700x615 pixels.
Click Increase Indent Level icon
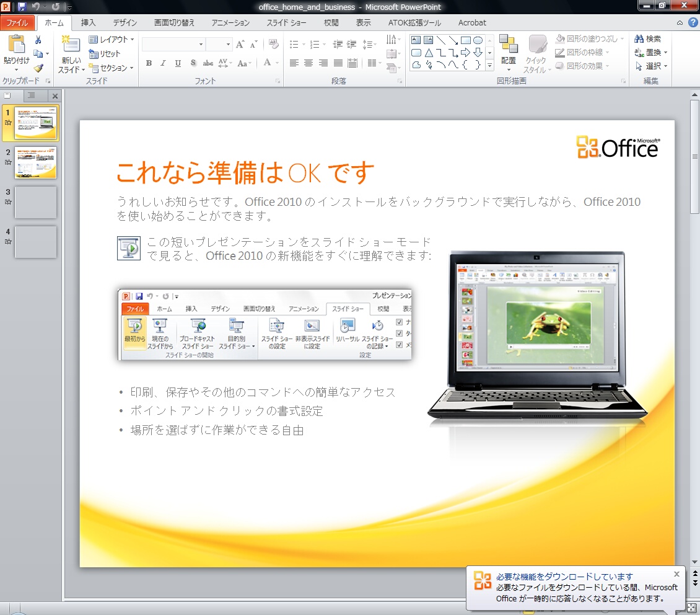coord(352,44)
